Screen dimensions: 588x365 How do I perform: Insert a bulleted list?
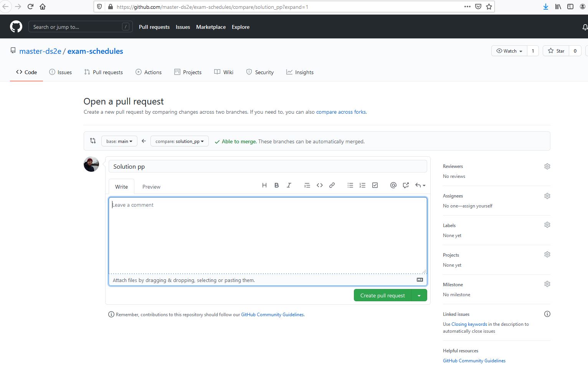pos(350,185)
